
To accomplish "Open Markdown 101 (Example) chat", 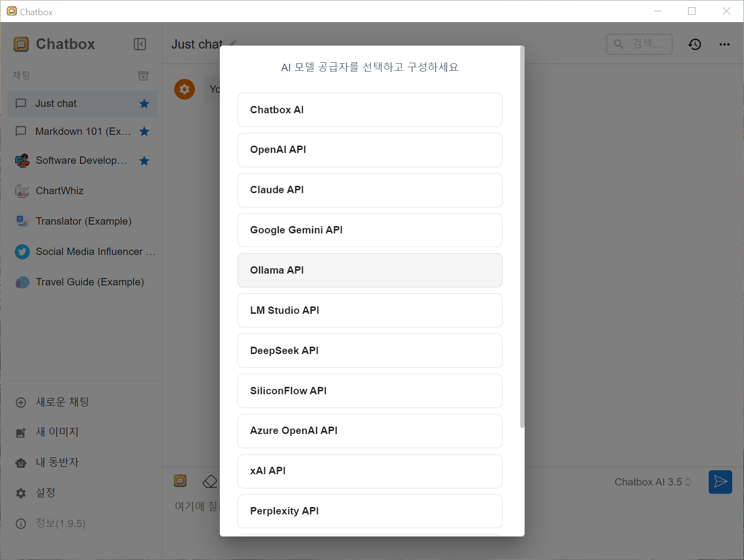I will 82,131.
